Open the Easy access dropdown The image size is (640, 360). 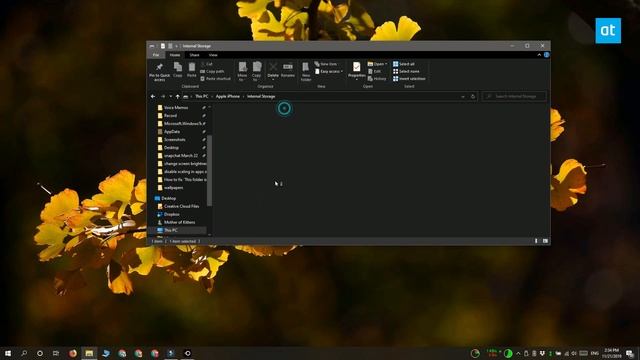(x=329, y=71)
